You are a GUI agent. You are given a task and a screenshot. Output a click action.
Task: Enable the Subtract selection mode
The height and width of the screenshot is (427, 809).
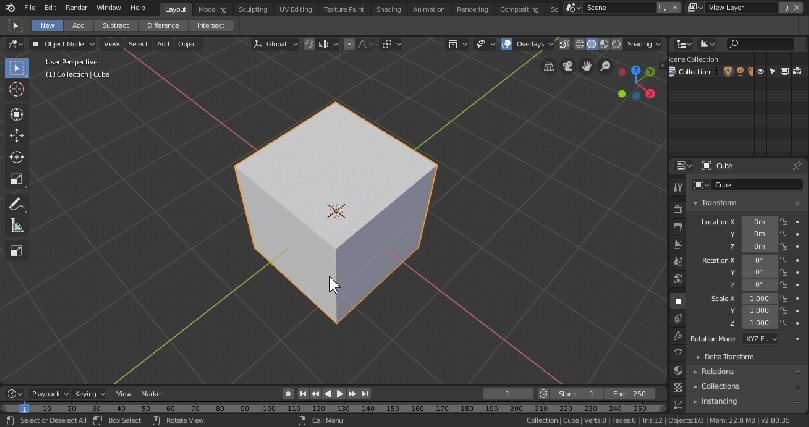pyautogui.click(x=115, y=25)
